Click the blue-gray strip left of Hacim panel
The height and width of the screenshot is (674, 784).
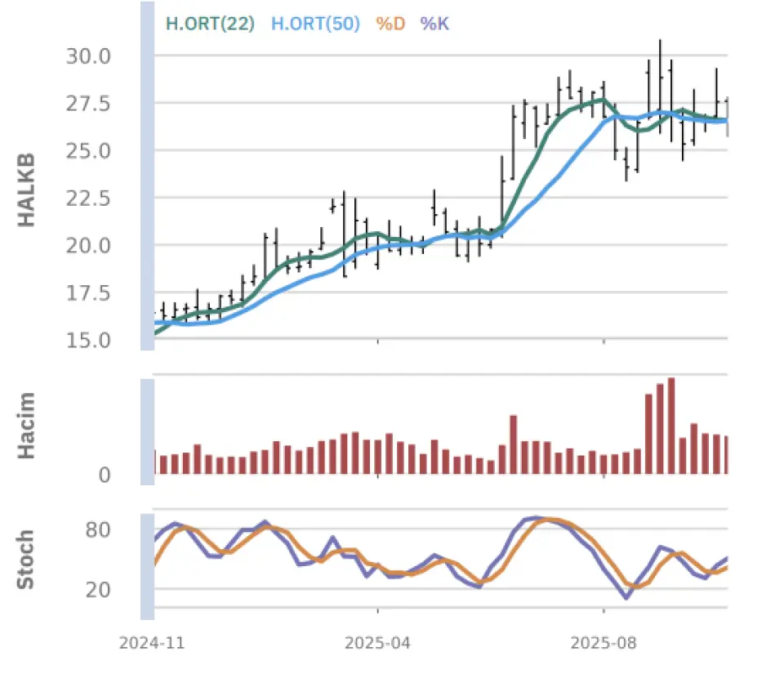[147, 430]
